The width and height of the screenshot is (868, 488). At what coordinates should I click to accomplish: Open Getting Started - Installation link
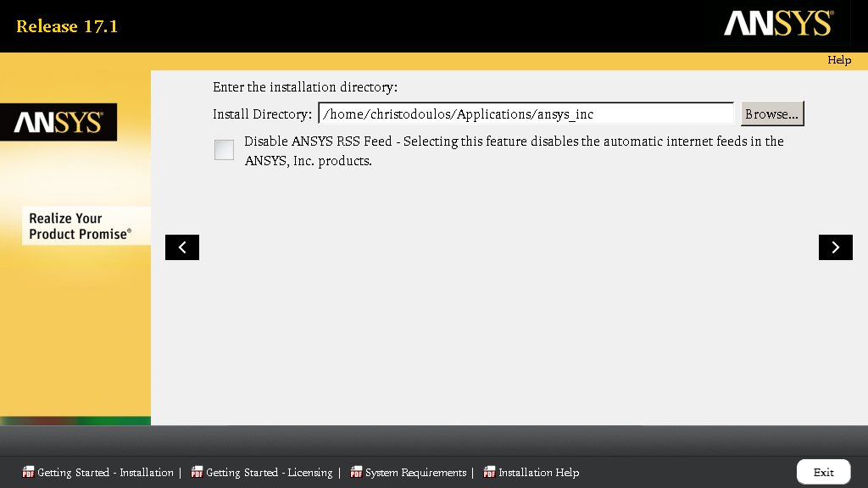[x=105, y=473]
